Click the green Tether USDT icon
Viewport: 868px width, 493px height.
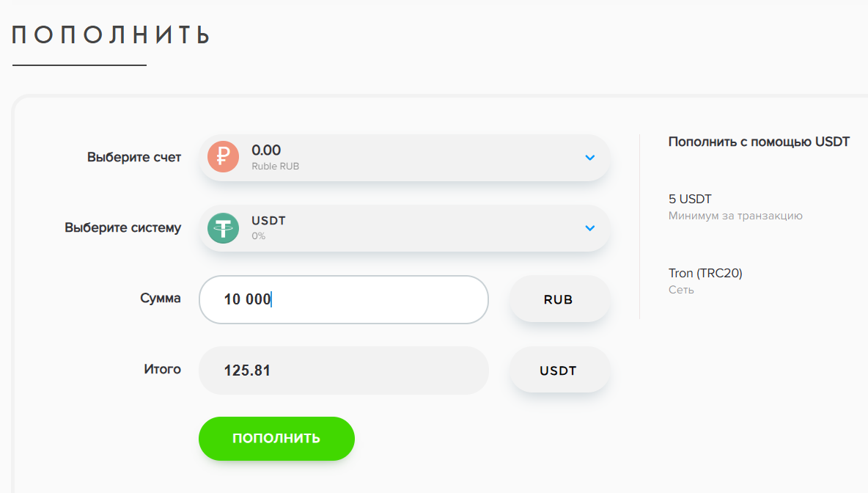(x=224, y=228)
